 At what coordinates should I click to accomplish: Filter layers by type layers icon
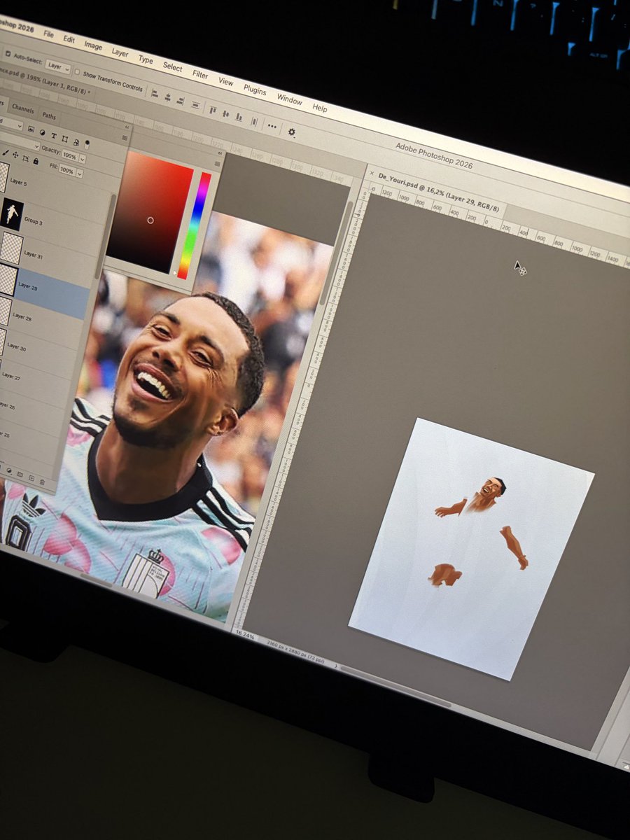click(54, 136)
